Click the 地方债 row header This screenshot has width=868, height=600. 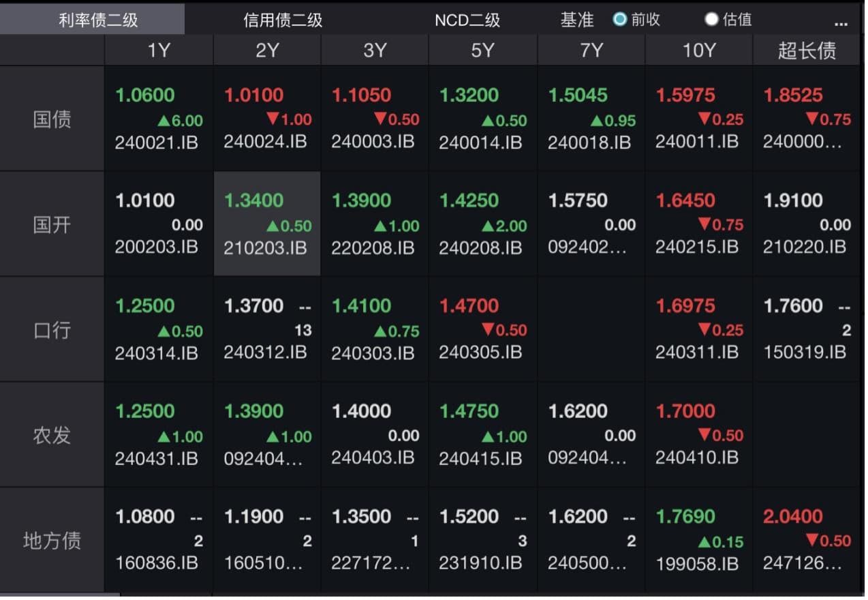[52, 541]
